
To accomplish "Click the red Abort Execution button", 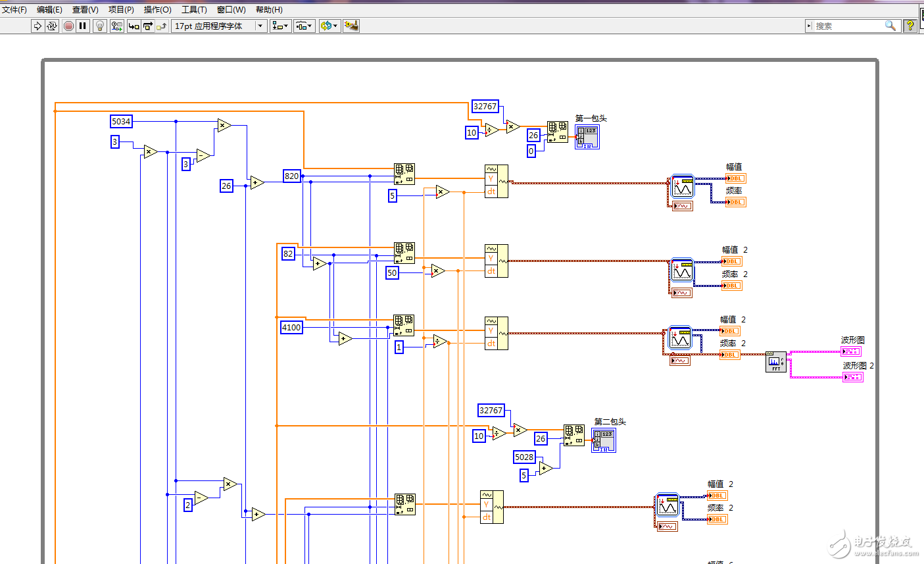I will click(68, 26).
